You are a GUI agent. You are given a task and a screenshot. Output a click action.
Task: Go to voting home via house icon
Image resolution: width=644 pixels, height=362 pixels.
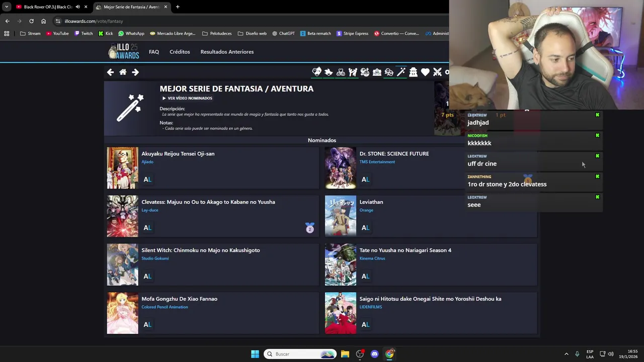point(123,72)
